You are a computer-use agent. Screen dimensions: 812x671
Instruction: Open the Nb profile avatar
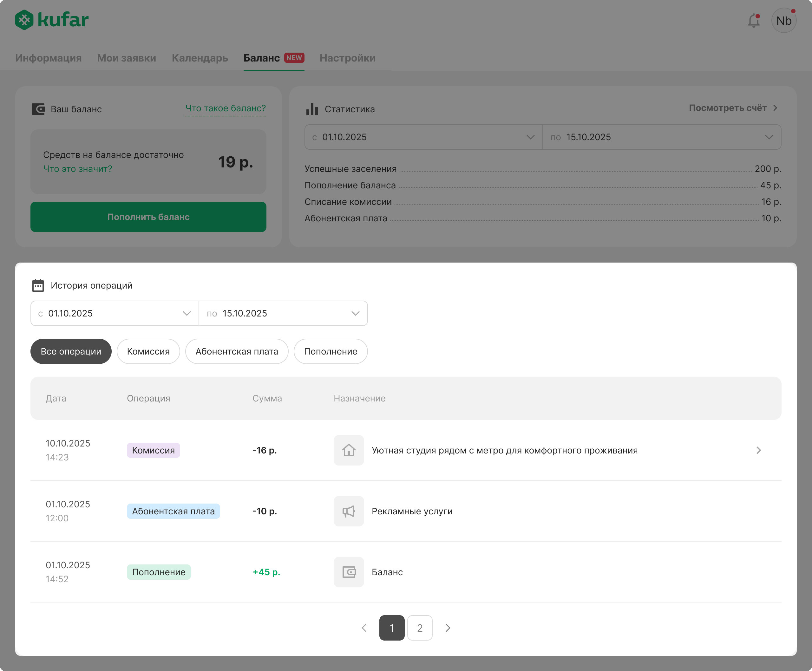point(783,21)
